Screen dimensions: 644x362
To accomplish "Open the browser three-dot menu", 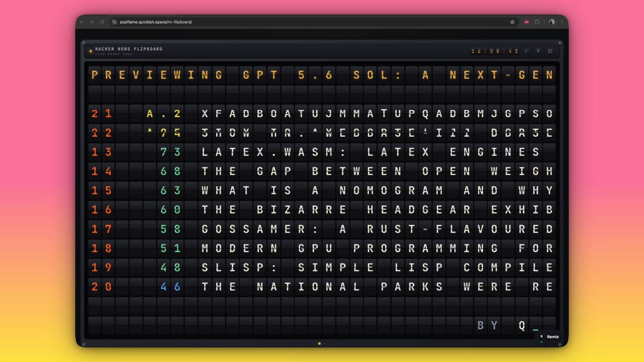I will coord(562,22).
